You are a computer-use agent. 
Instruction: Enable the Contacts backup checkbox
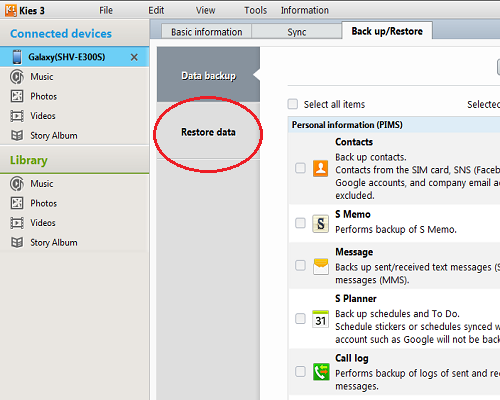tap(300, 168)
